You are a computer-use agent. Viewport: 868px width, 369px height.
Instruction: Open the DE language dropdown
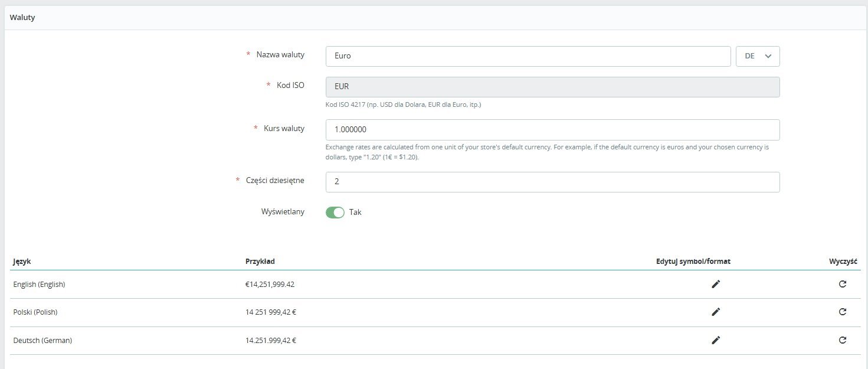[758, 56]
